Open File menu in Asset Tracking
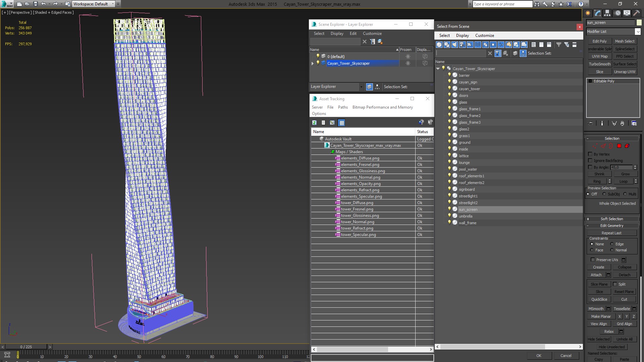Image resolution: width=644 pixels, height=362 pixels. pos(330,107)
